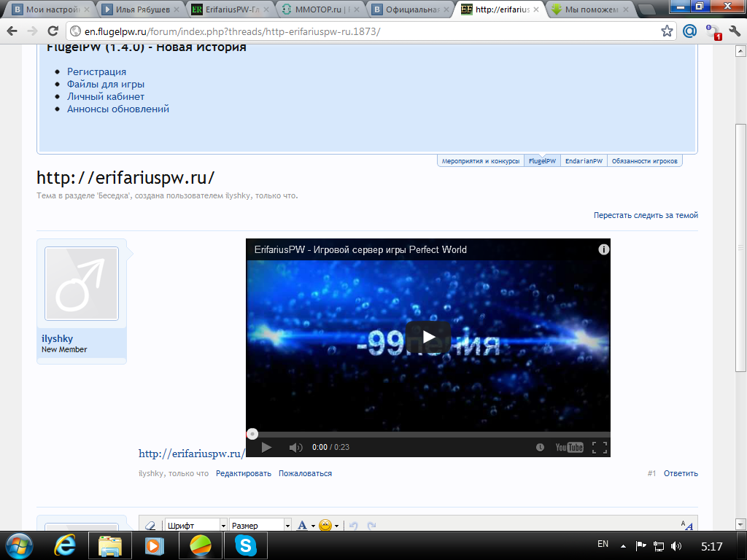Open the extension with red badge 1
Screen dimensions: 747x560
(x=713, y=32)
